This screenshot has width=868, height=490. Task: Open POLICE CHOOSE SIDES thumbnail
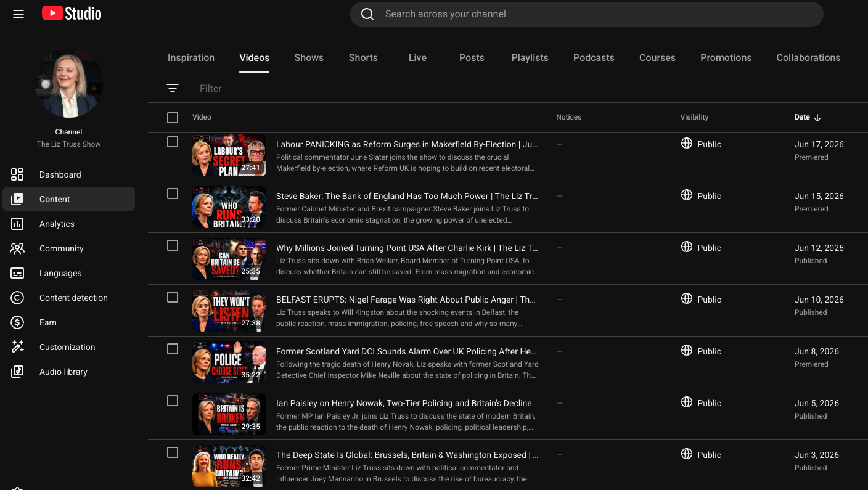tap(229, 363)
